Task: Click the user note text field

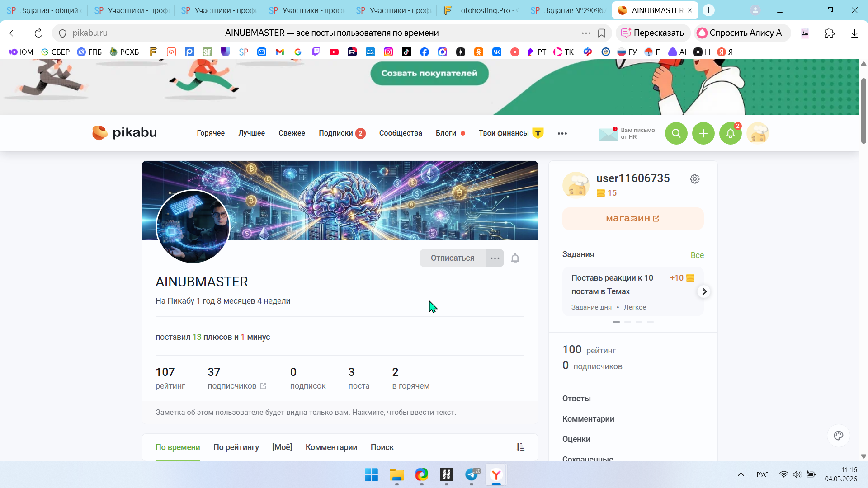Action: pyautogui.click(x=306, y=413)
